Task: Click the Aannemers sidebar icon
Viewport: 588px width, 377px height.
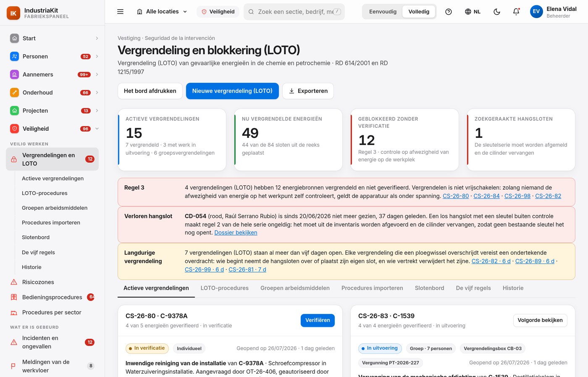Action: 14,74
